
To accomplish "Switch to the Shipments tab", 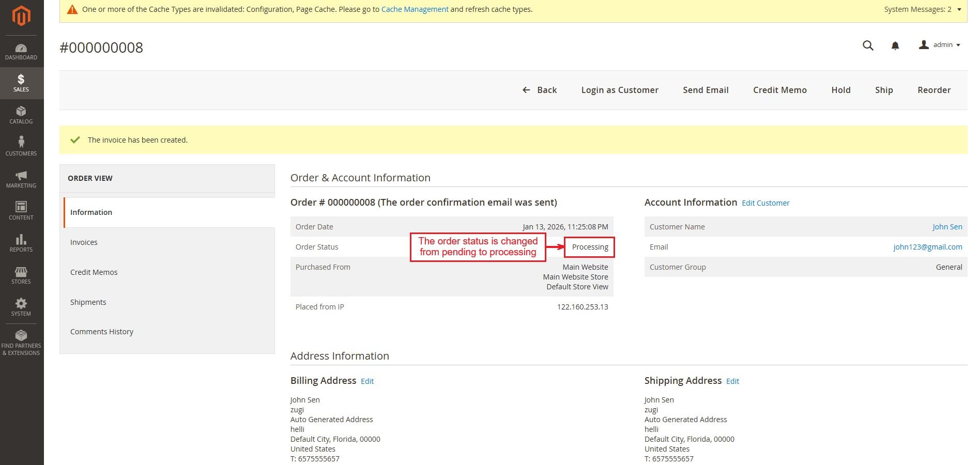I will [88, 302].
